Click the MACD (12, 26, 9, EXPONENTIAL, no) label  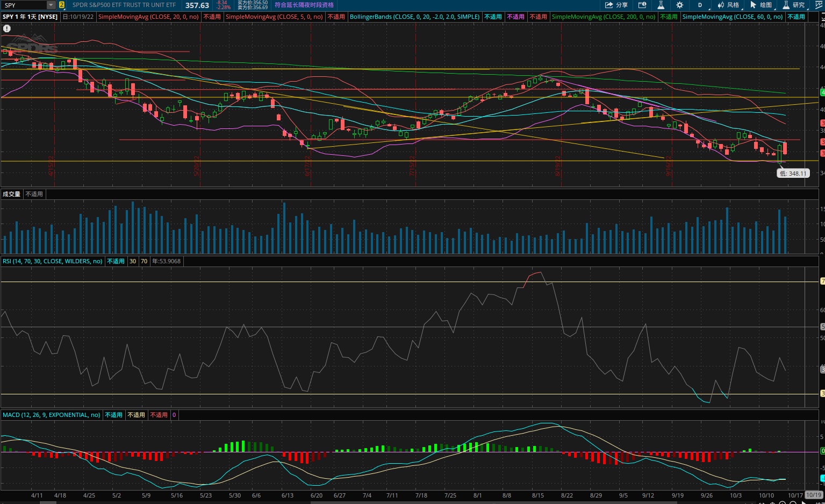[51, 415]
